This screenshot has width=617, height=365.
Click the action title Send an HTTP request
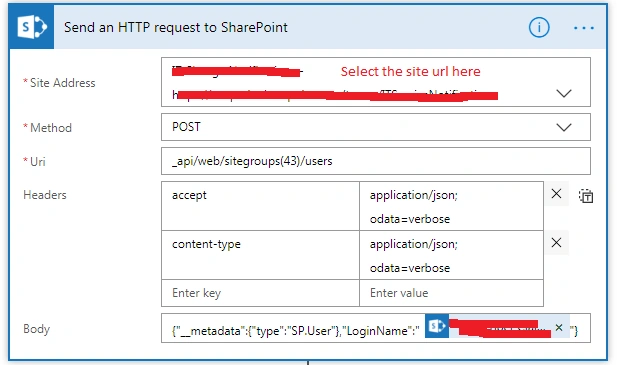(x=175, y=27)
